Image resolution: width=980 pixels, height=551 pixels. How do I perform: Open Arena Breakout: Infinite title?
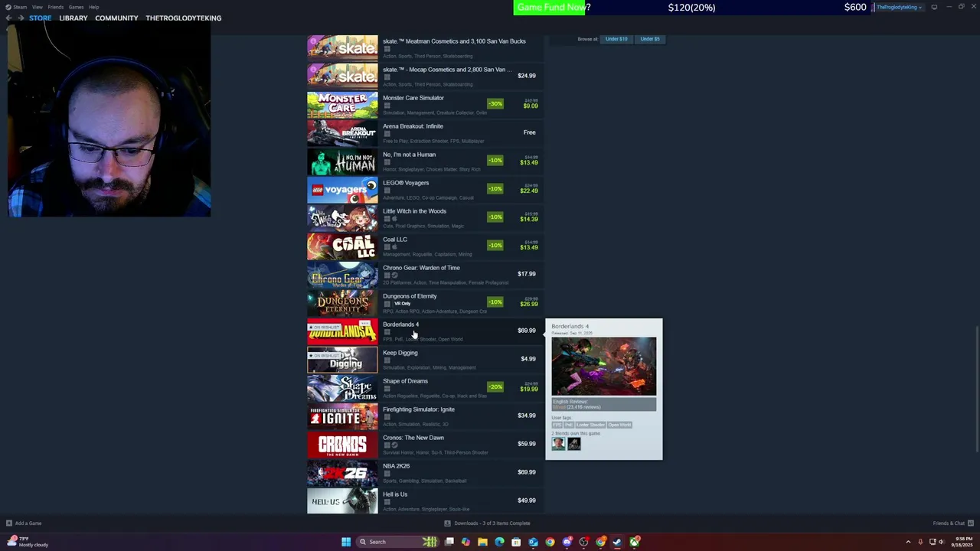tap(413, 126)
